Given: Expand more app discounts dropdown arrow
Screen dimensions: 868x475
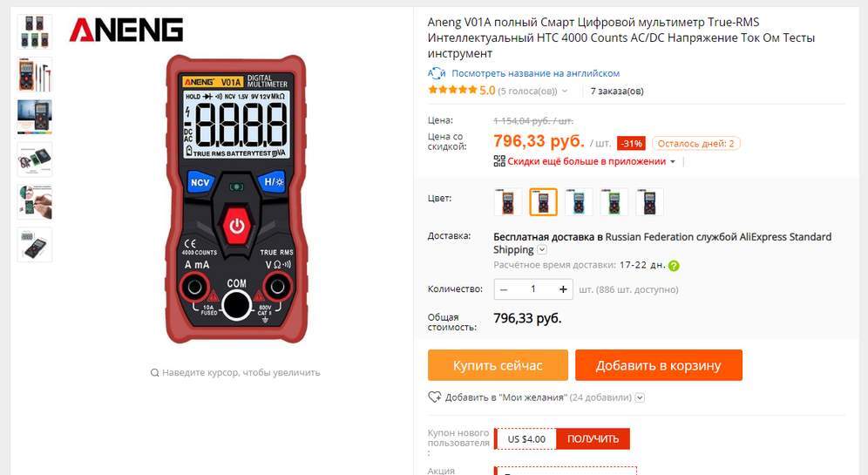Looking at the screenshot, I should tap(673, 161).
